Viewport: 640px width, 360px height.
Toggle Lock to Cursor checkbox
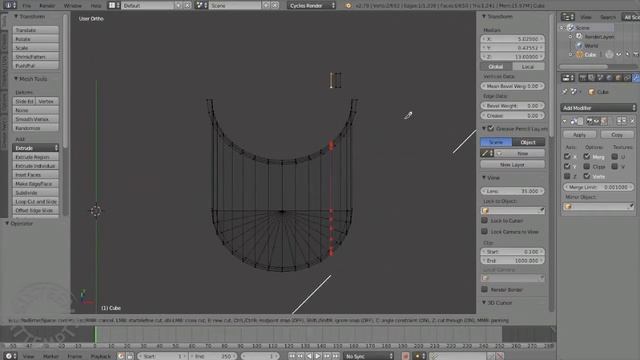pos(484,220)
